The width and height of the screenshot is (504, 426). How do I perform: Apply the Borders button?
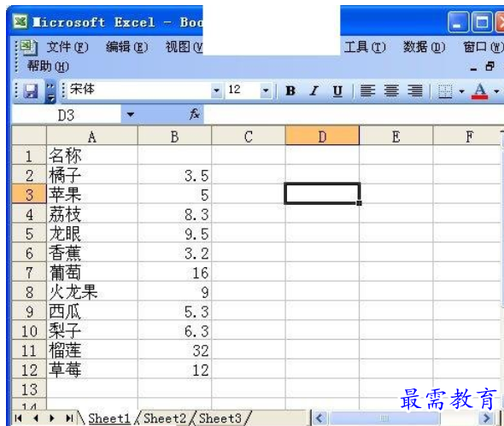coord(445,91)
